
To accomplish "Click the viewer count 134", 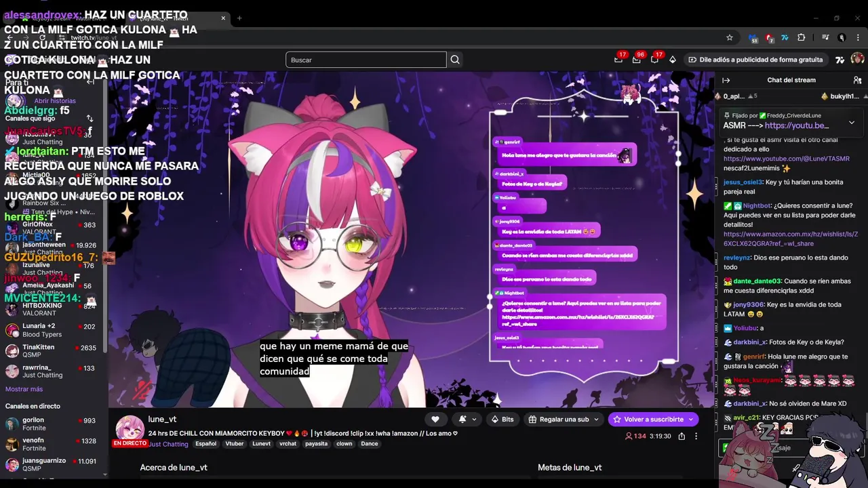I will pyautogui.click(x=635, y=436).
